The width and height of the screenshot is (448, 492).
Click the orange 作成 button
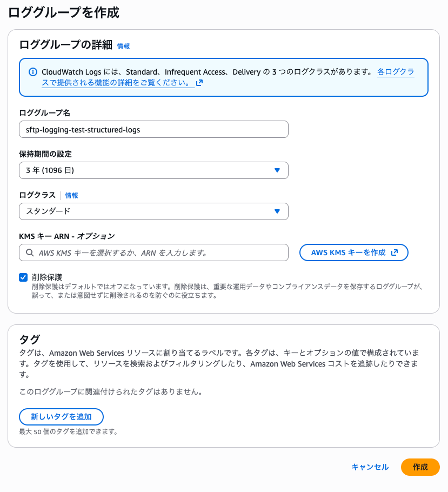coord(420,467)
